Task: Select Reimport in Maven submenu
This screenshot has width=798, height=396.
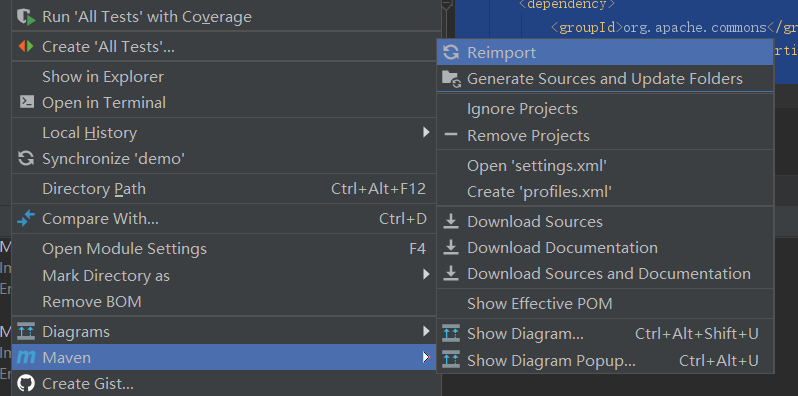Action: (x=605, y=52)
